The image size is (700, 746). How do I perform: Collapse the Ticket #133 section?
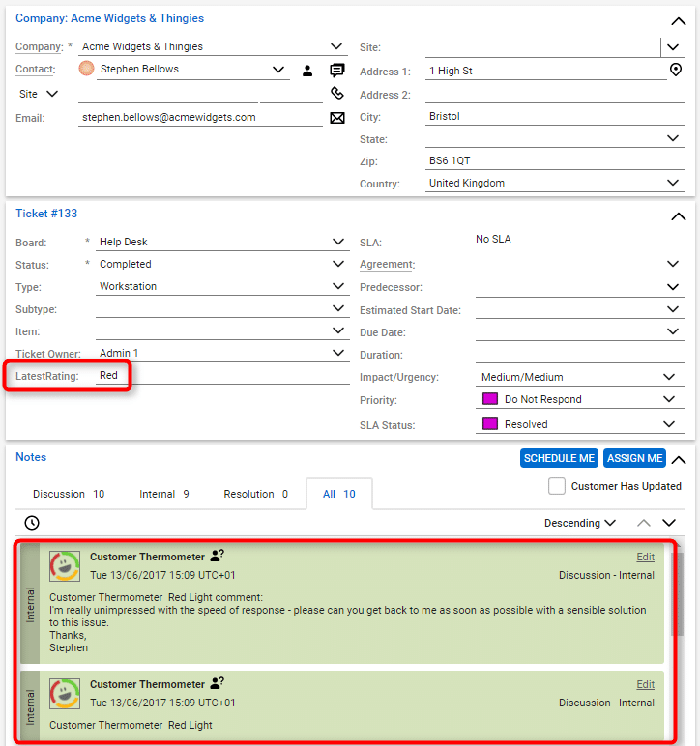678,216
